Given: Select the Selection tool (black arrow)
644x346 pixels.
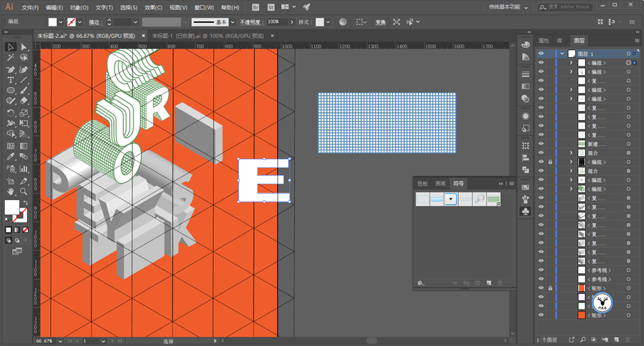Looking at the screenshot, I should point(11,47).
